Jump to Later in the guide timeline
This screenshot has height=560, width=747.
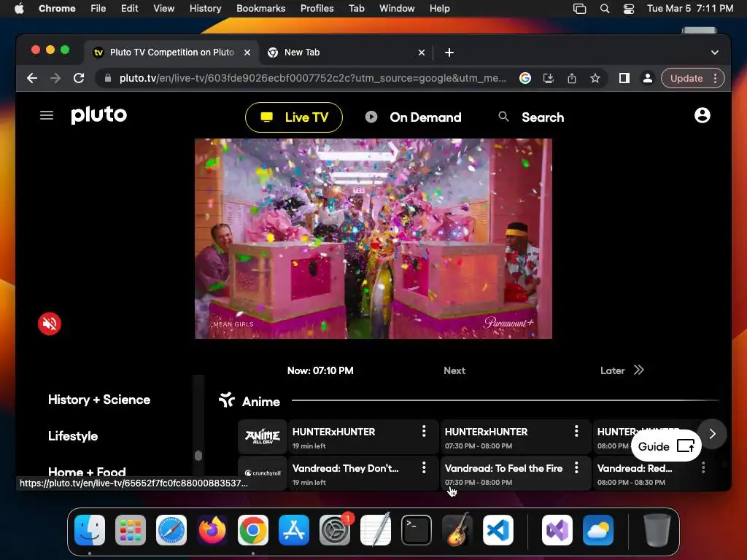pyautogui.click(x=622, y=370)
